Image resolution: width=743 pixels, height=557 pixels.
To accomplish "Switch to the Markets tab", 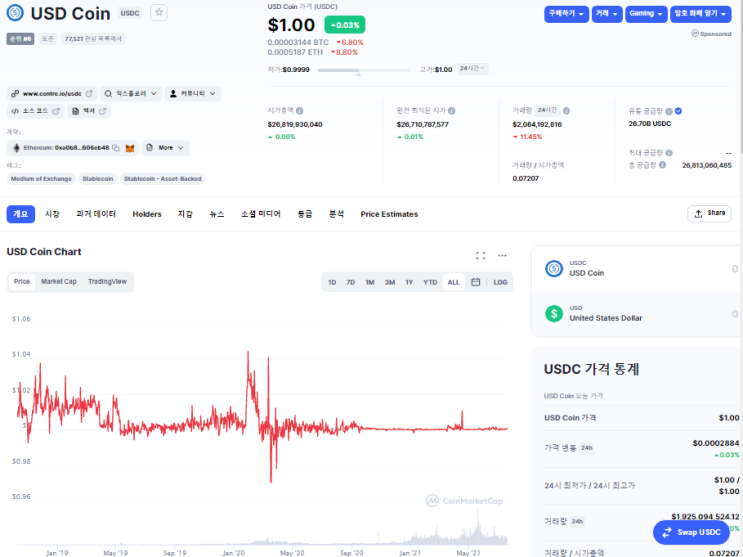I will coord(52,214).
